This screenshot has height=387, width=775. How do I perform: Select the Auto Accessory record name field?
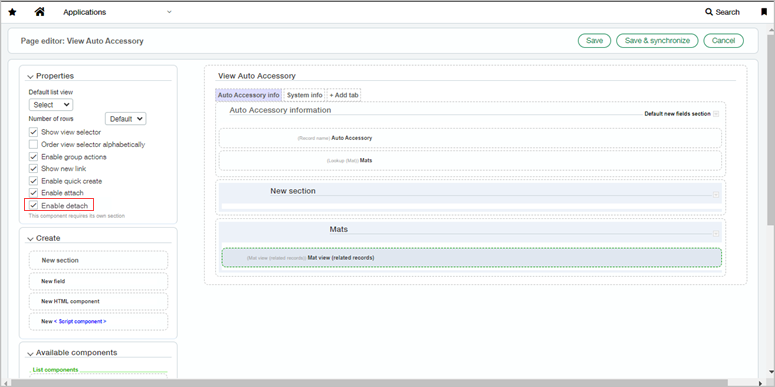click(x=470, y=138)
